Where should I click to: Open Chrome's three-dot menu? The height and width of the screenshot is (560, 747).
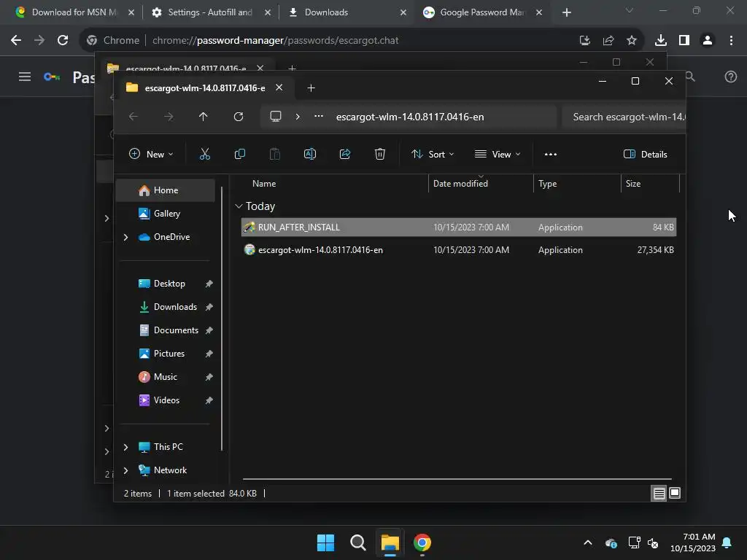731,41
